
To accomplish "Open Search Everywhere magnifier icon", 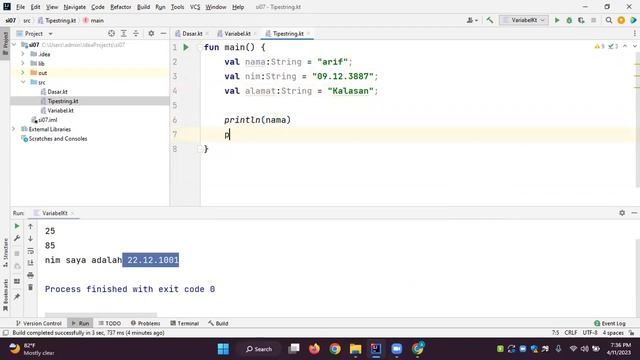I will click(609, 20).
